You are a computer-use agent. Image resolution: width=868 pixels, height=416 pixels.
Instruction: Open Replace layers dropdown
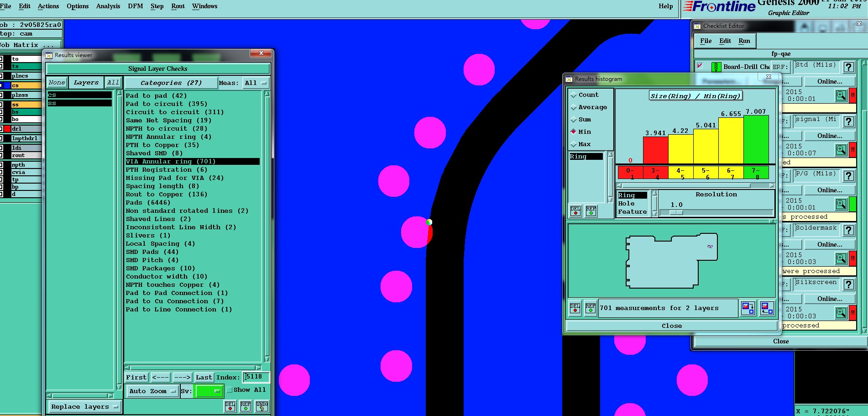coord(84,406)
